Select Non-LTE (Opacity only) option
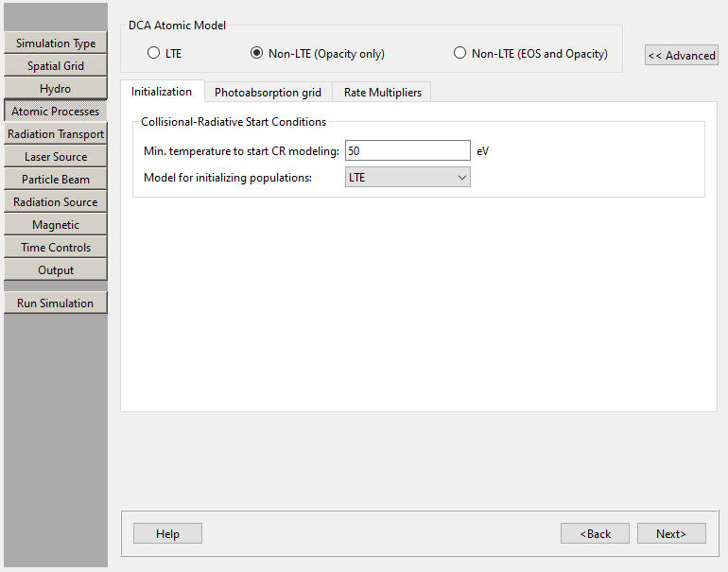Screen dimensions: 728x572 [x=257, y=54]
